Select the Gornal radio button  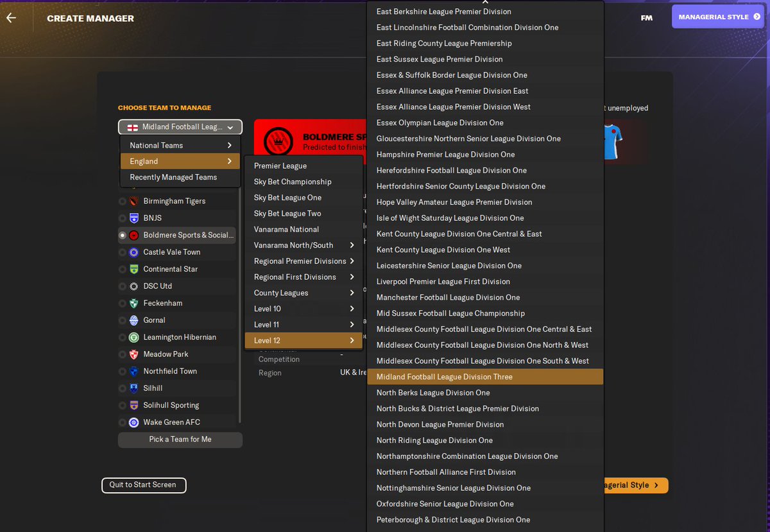point(122,320)
